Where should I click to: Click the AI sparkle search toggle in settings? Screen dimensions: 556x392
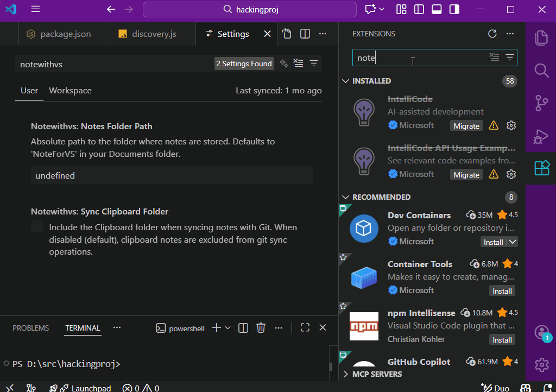click(x=283, y=64)
